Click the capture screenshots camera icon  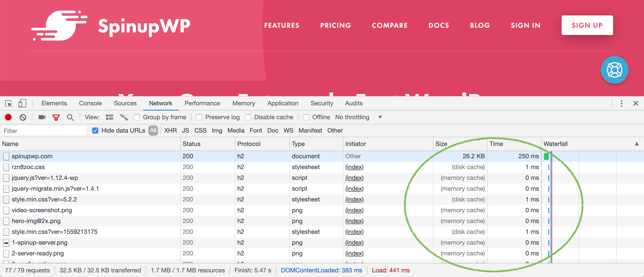[42, 117]
